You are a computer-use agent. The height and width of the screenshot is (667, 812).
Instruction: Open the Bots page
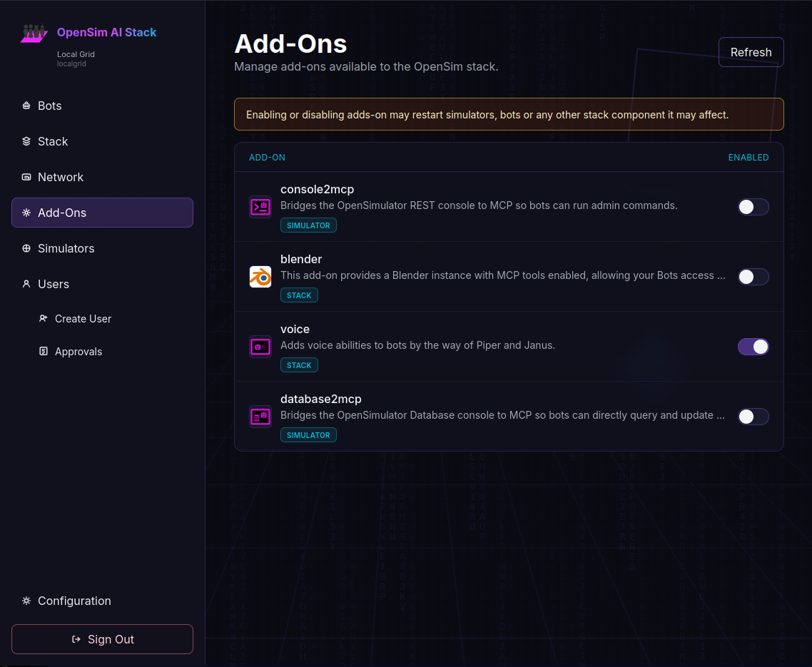pos(102,106)
